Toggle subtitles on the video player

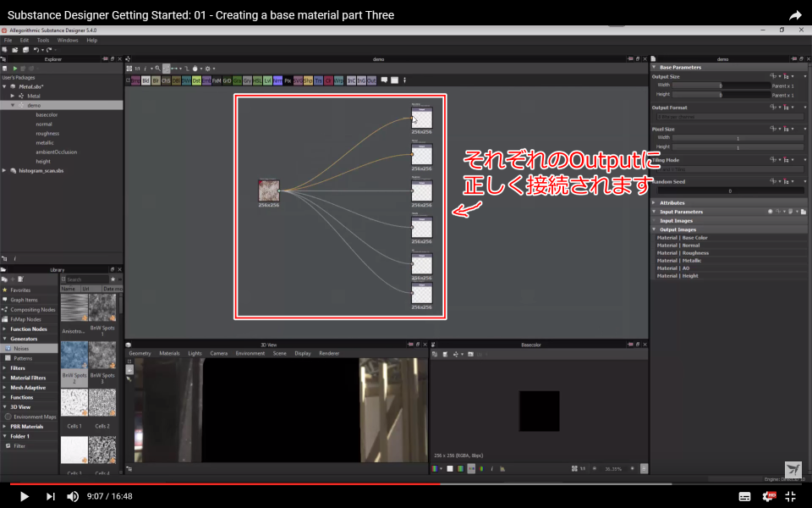[x=744, y=497]
